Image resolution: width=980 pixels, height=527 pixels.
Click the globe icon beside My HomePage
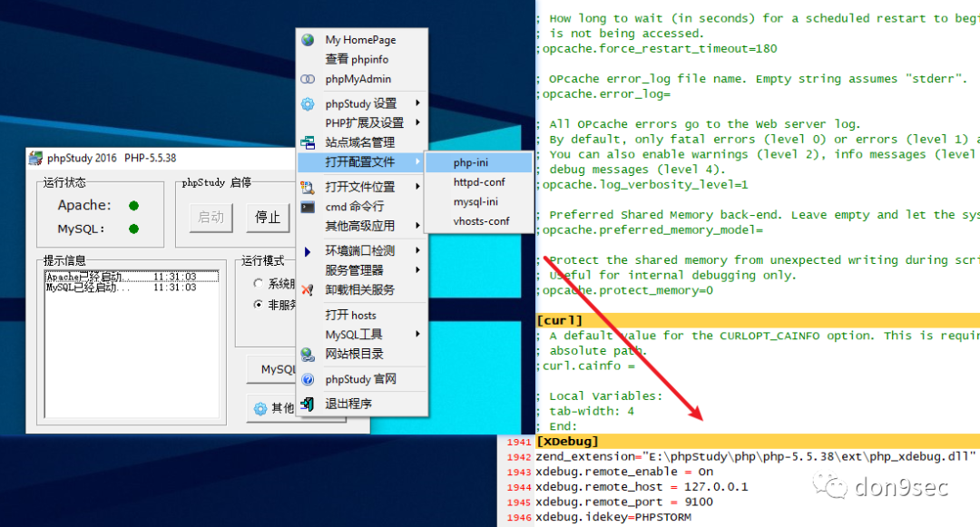(308, 40)
